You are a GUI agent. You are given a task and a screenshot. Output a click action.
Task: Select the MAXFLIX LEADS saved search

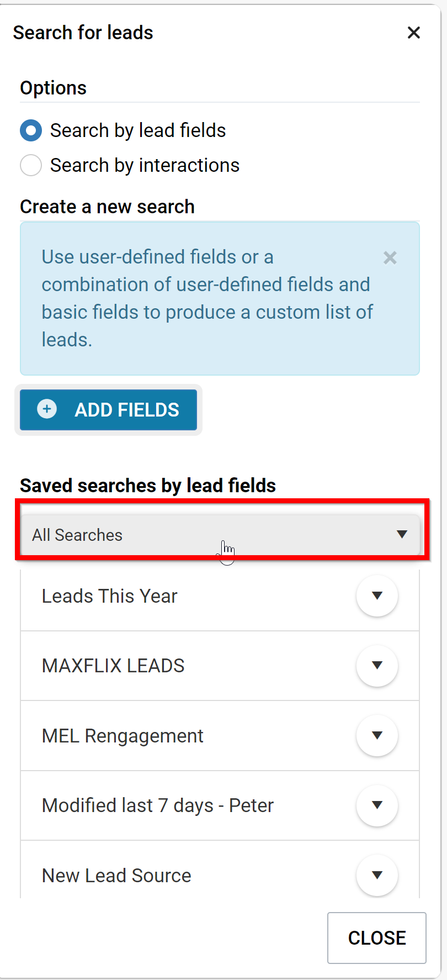click(113, 666)
